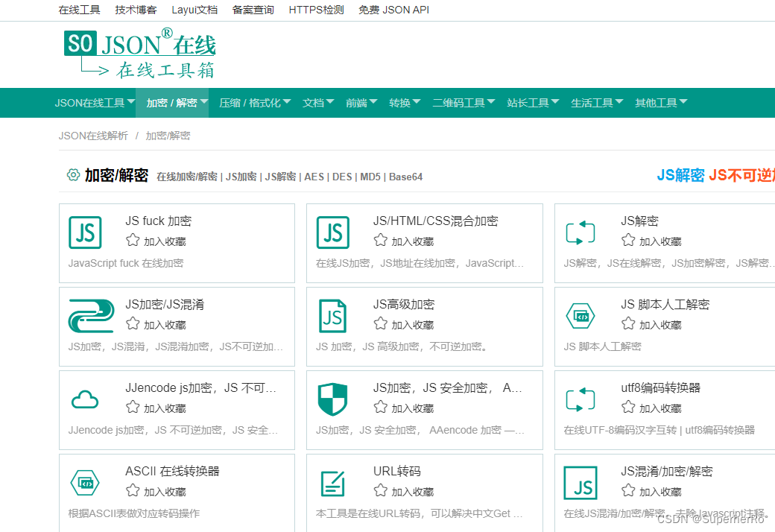The image size is (775, 532).
Task: Expand the JSON在线工具 dropdown menu
Action: [x=95, y=103]
